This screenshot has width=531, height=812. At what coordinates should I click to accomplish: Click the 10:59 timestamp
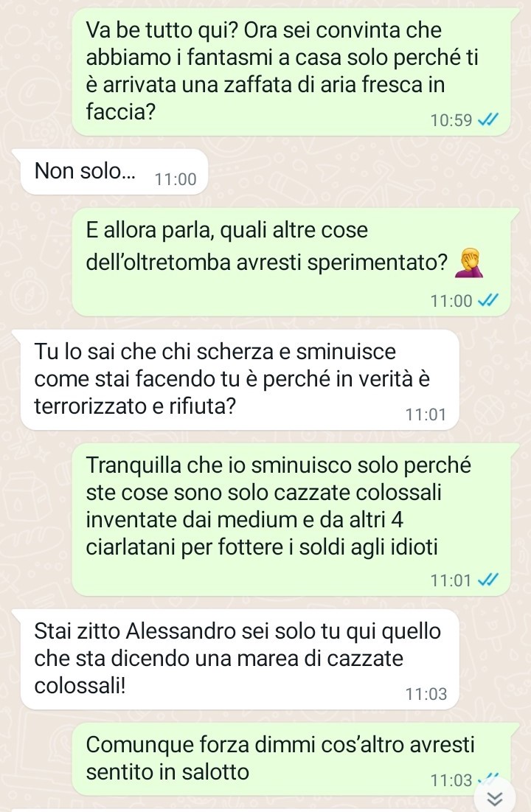(451, 121)
